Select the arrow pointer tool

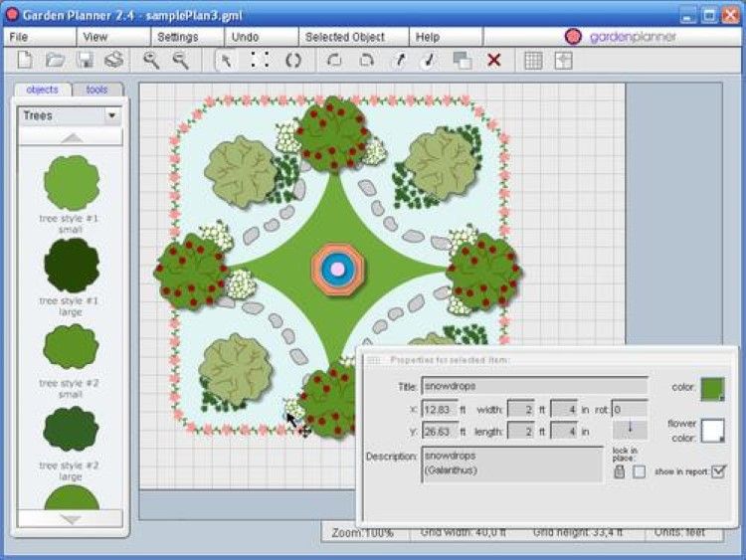(227, 61)
